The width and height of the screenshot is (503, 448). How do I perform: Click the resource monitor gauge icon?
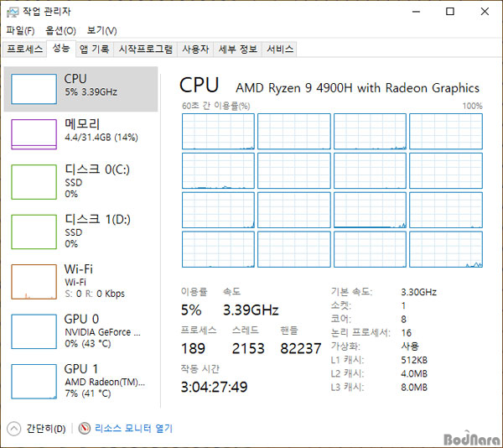pyautogui.click(x=85, y=429)
